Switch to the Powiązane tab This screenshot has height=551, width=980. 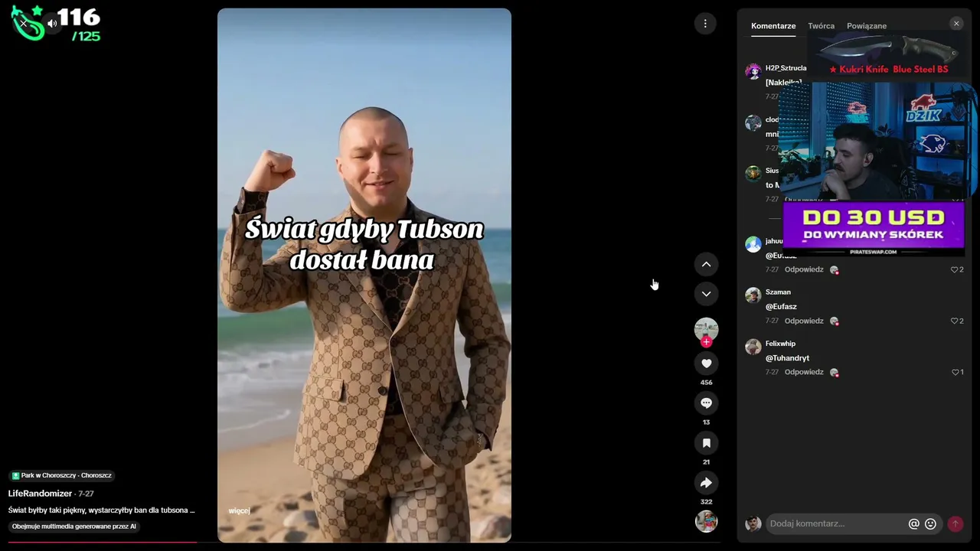(x=867, y=26)
